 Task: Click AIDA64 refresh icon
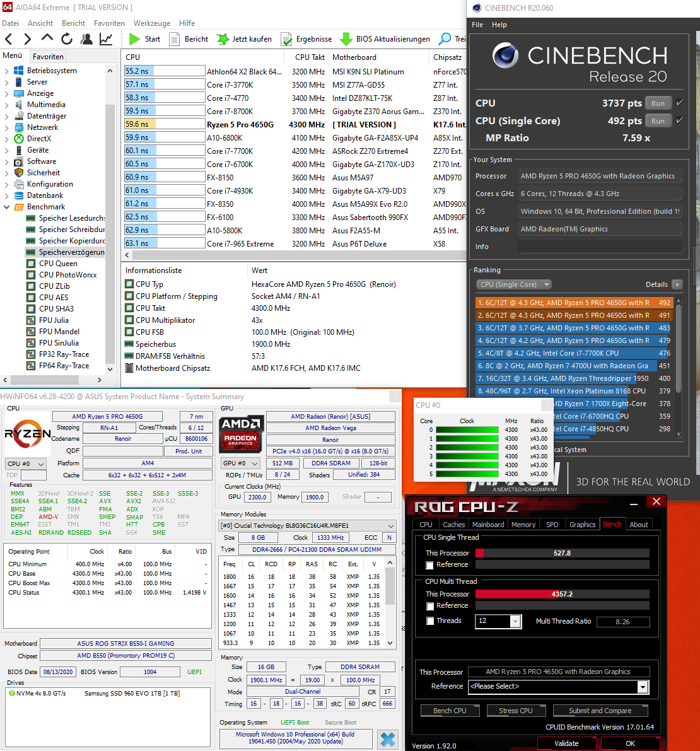pos(67,39)
